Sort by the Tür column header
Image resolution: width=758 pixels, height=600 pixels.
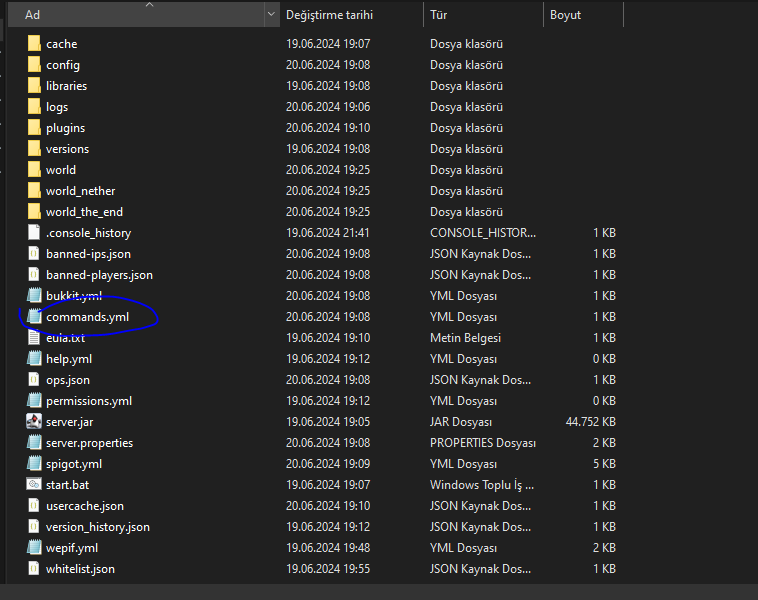[483, 15]
